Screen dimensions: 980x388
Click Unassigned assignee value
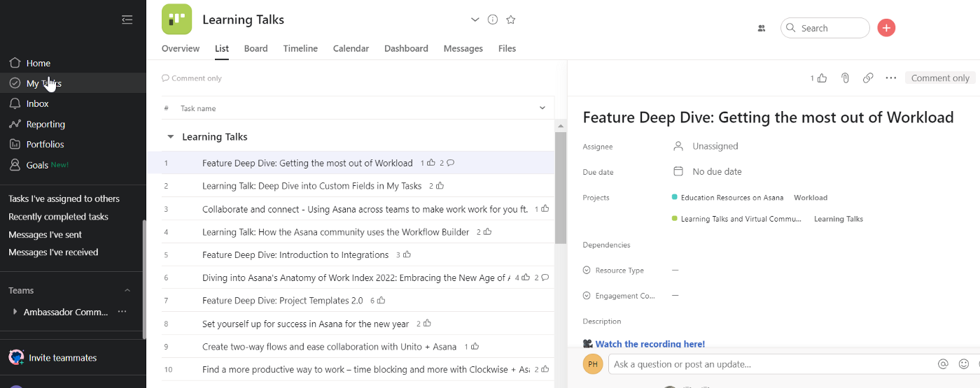click(715, 146)
